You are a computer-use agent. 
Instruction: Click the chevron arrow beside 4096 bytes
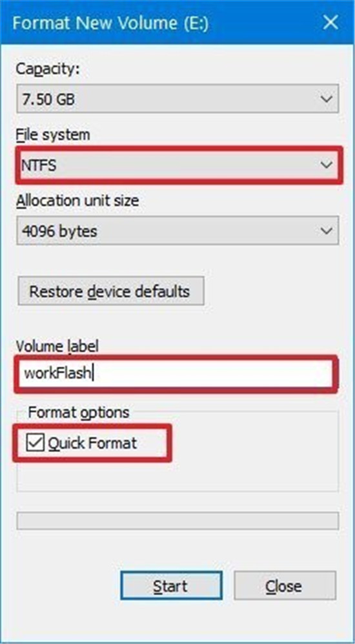(x=326, y=231)
